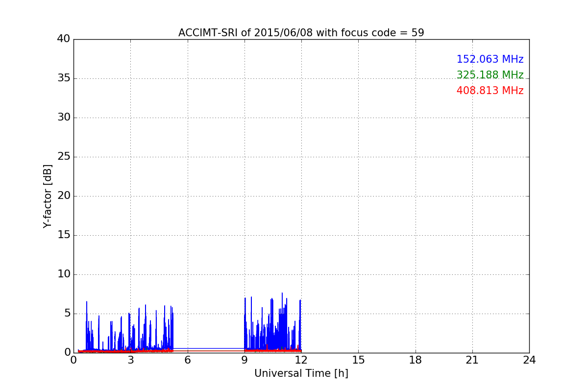Click y-axis tick label 35
588x392 pixels.
(x=64, y=78)
